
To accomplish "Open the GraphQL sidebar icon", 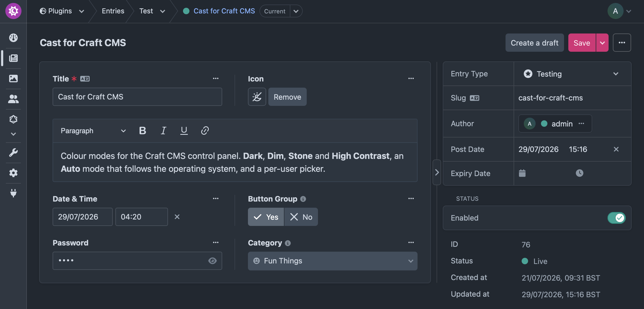I will click(13, 119).
